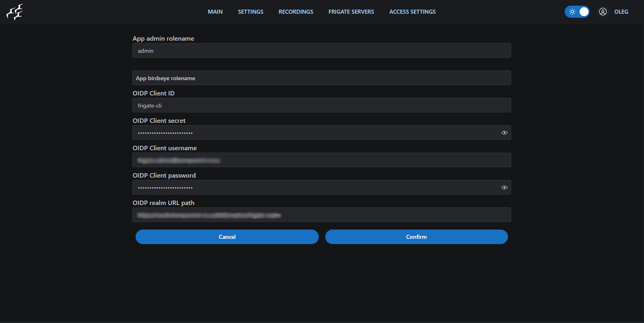Image resolution: width=644 pixels, height=323 pixels.
Task: Reveal the OIDP Client secret value
Action: pos(504,133)
